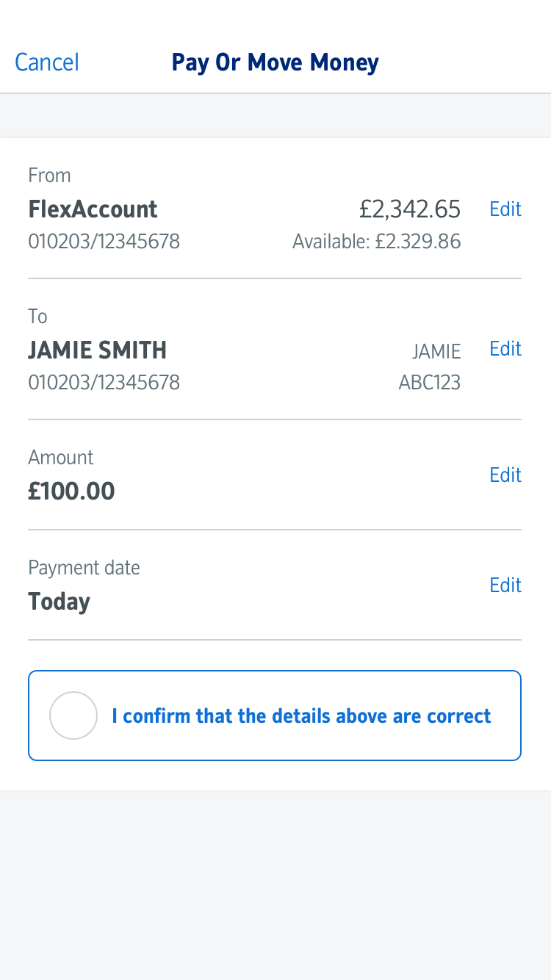The height and width of the screenshot is (980, 551).
Task: Tap the JAMIE SMITH payee name
Action: [97, 350]
